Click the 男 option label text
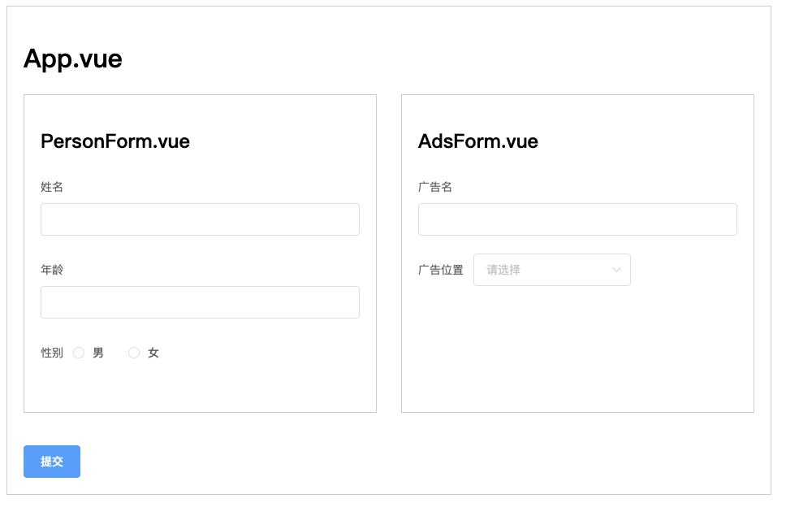 [x=98, y=353]
